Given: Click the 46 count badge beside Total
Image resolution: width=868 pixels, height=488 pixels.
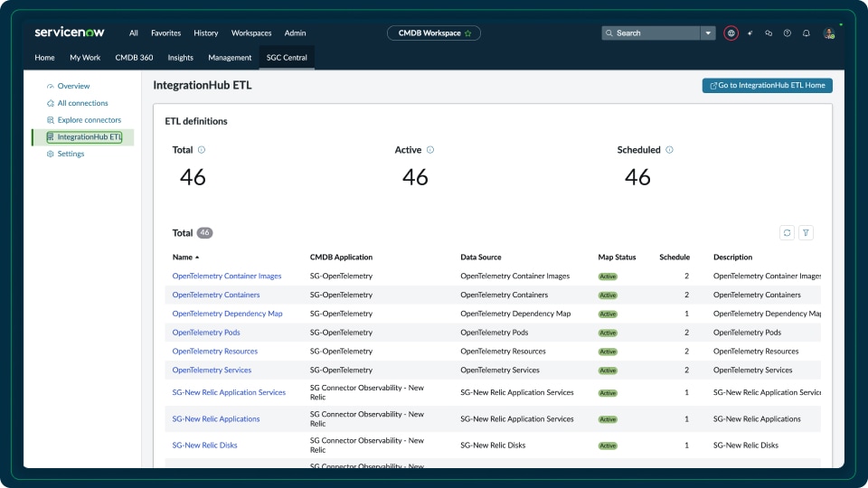Looking at the screenshot, I should point(205,233).
